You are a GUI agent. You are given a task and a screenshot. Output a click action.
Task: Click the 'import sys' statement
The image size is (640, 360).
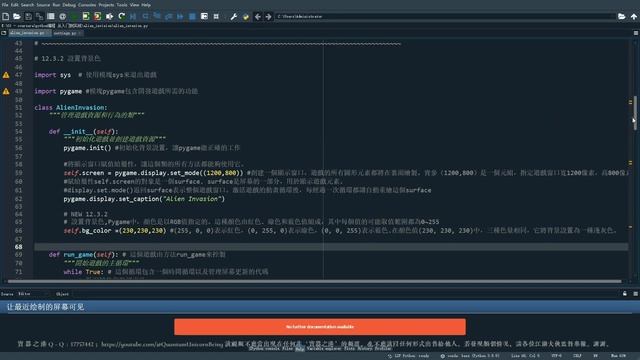pos(53,75)
